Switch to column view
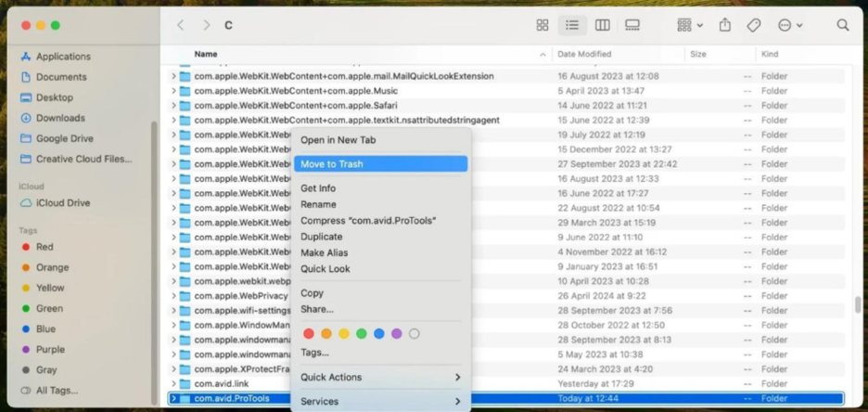This screenshot has width=868, height=412. click(602, 25)
